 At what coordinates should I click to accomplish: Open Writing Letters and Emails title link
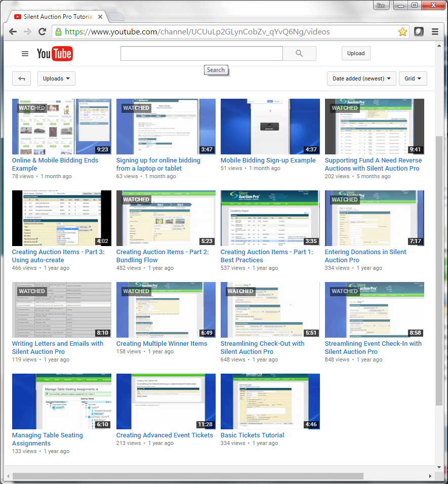(x=58, y=348)
